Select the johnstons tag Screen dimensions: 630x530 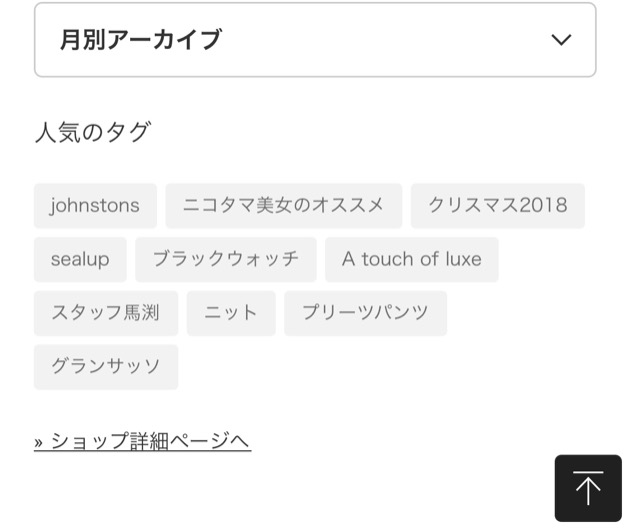point(95,206)
